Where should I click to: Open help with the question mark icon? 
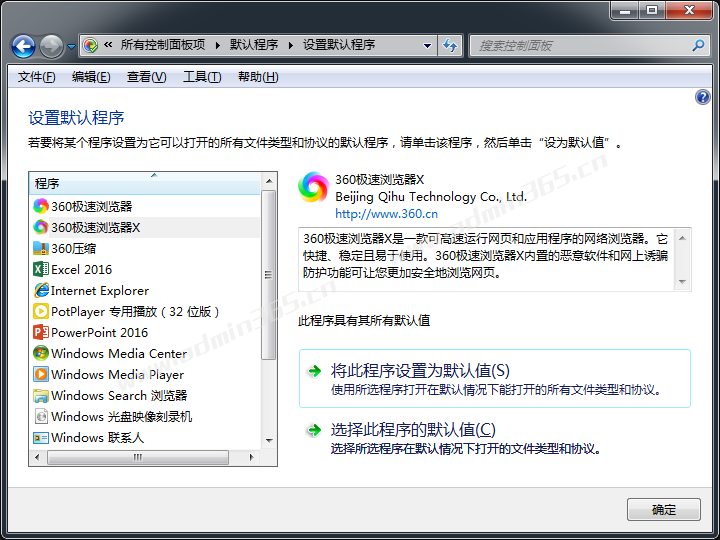tap(703, 97)
